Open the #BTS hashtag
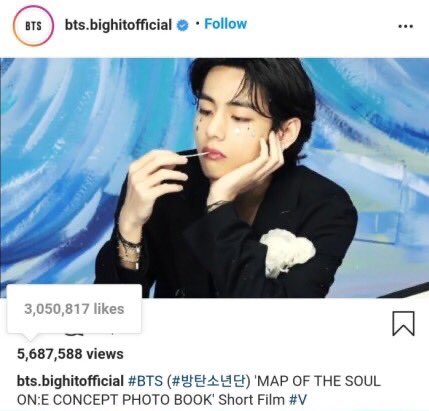The image size is (429, 411). point(145,381)
